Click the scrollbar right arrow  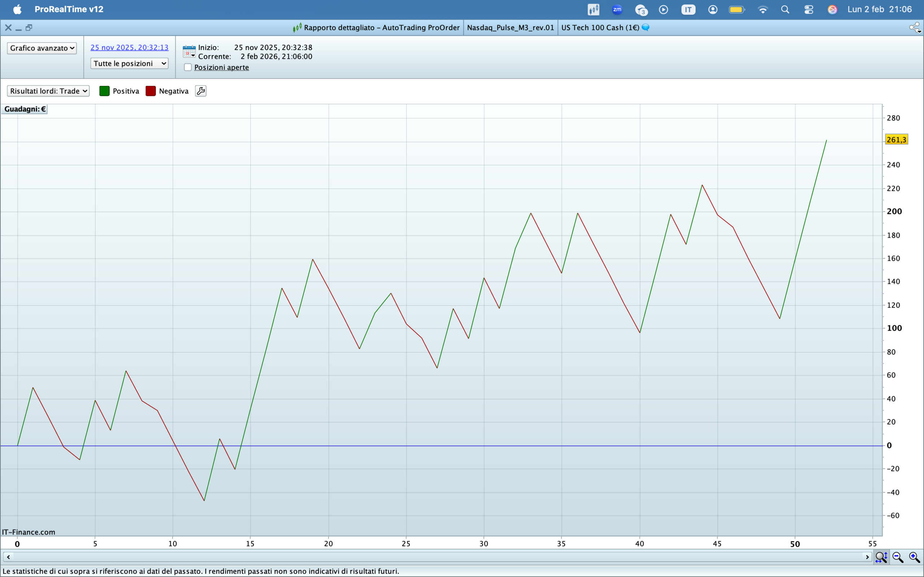(867, 557)
